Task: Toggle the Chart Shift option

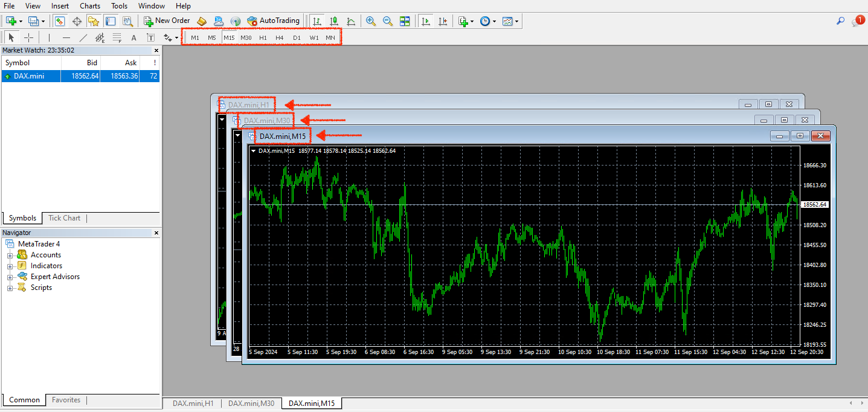Action: tap(443, 21)
